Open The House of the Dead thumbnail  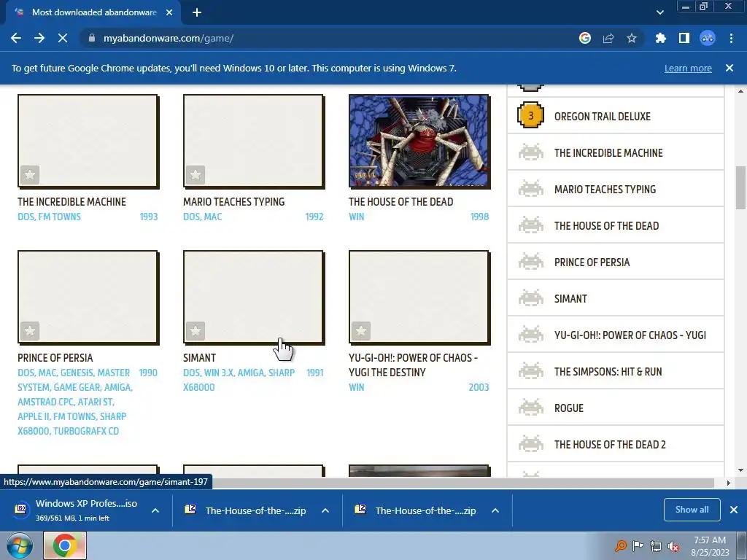point(419,141)
